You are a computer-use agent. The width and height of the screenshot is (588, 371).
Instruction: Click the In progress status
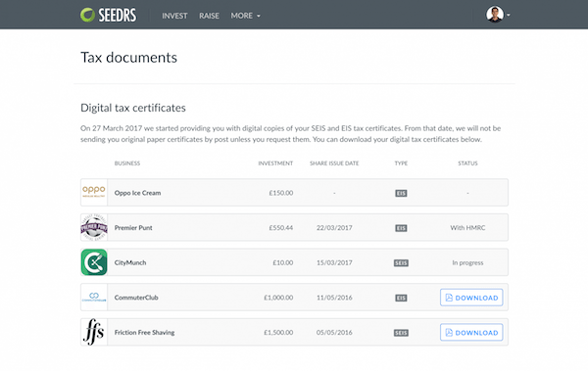(467, 262)
